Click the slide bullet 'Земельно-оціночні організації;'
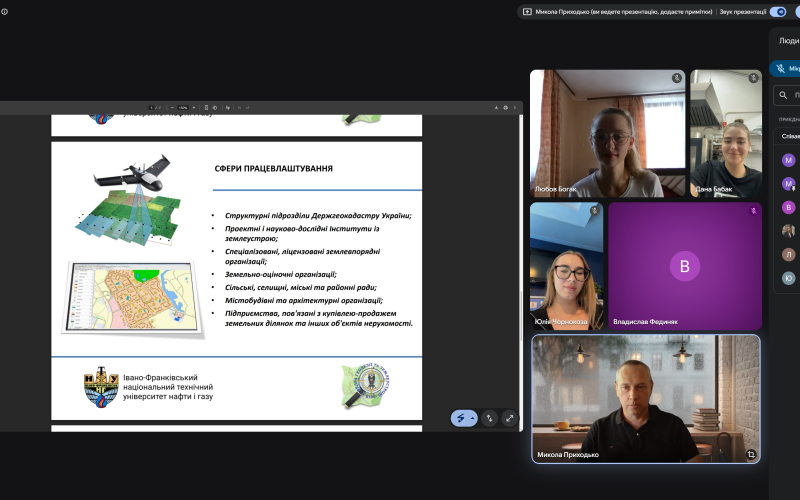This screenshot has height=500, width=800. (x=281, y=274)
